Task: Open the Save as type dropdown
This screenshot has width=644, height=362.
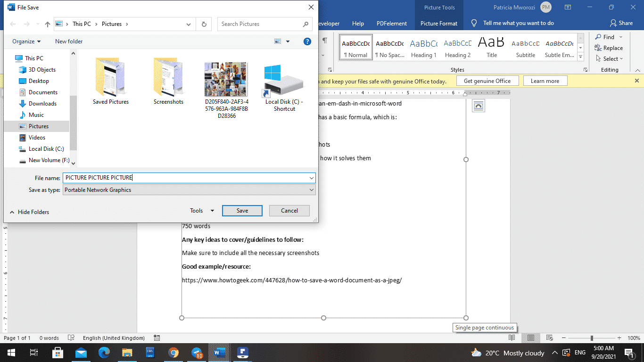Action: tap(189, 190)
